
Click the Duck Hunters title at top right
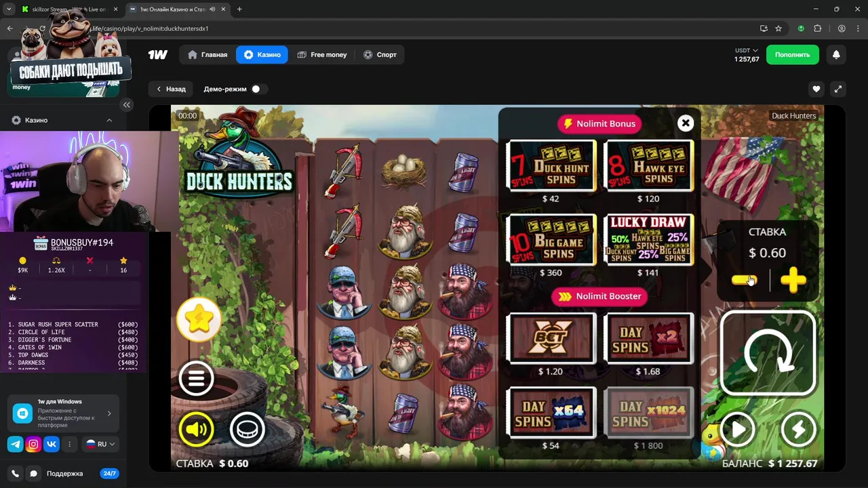(793, 116)
